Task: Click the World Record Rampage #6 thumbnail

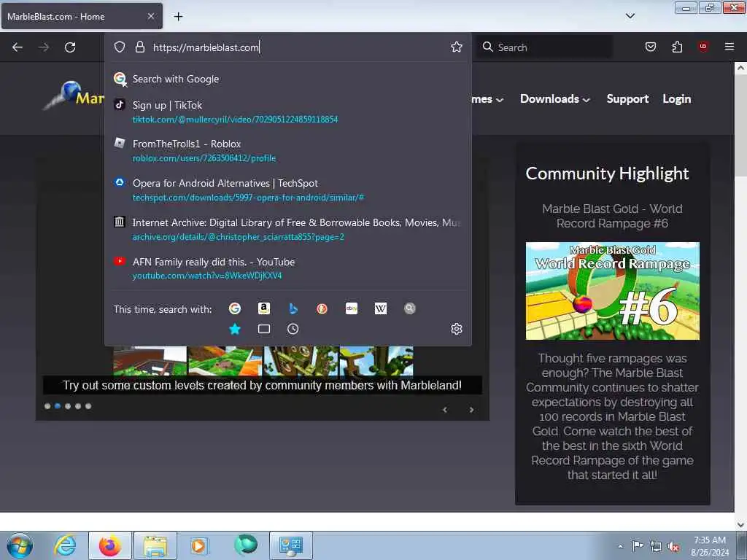Action: pyautogui.click(x=613, y=291)
